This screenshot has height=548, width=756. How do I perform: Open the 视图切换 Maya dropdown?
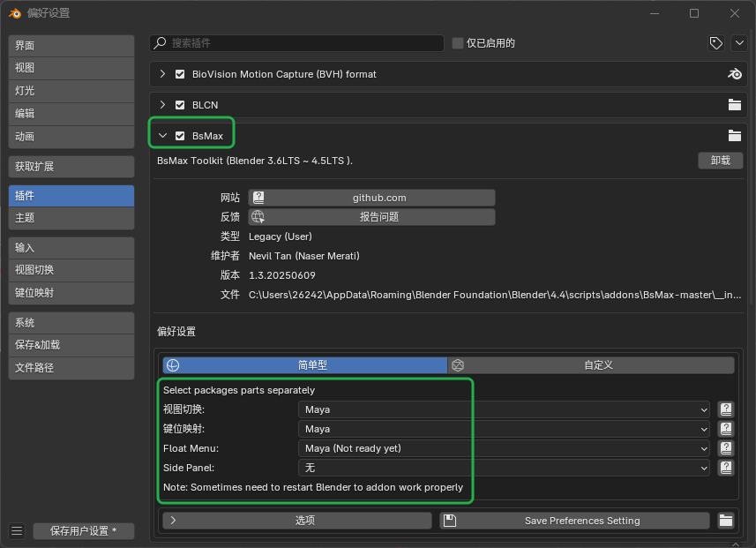click(x=504, y=409)
